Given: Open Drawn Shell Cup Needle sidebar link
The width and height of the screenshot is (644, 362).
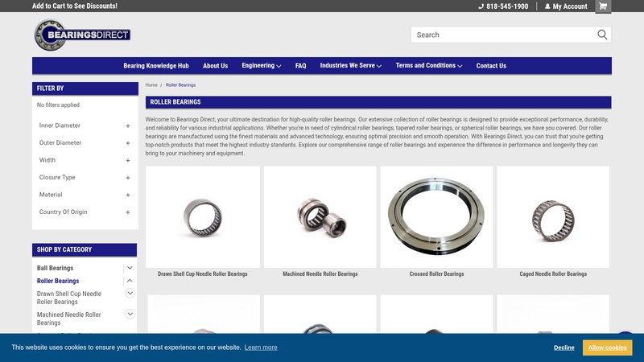Looking at the screenshot, I should (69, 298).
